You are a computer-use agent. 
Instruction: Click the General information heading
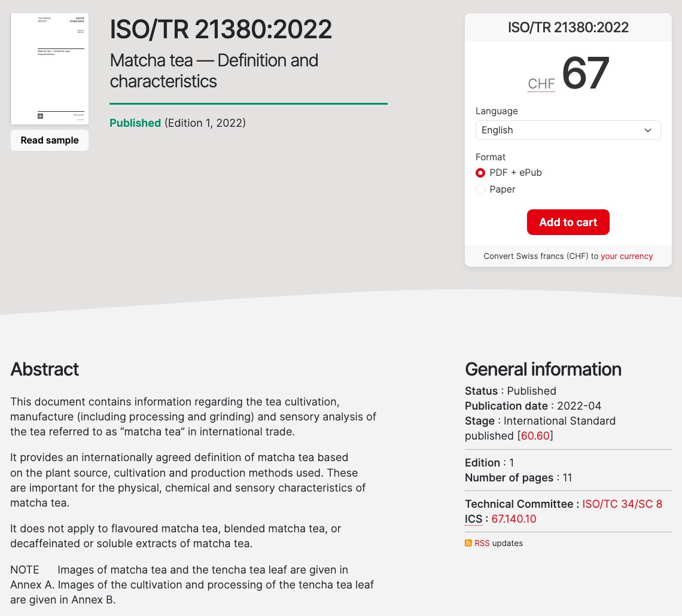tap(543, 369)
